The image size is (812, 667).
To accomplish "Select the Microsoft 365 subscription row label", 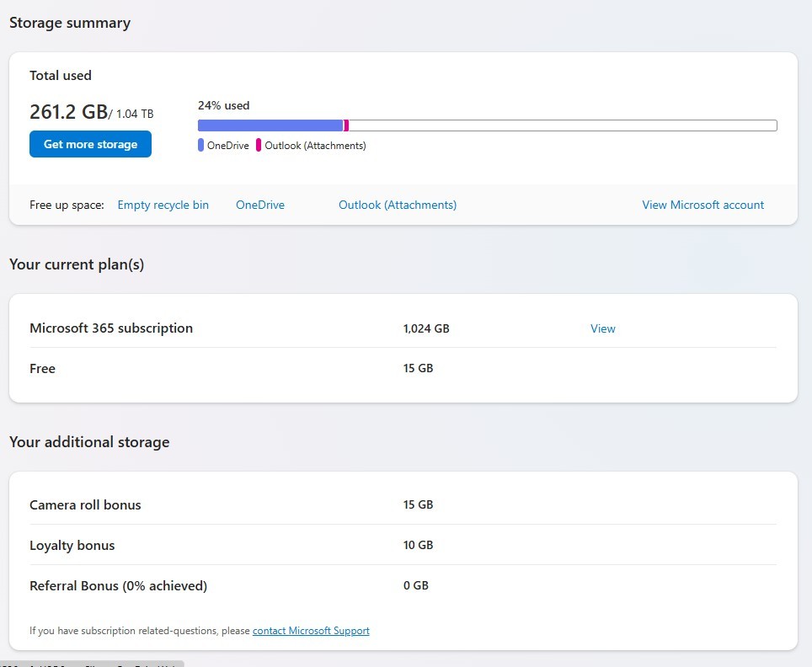I will (111, 328).
